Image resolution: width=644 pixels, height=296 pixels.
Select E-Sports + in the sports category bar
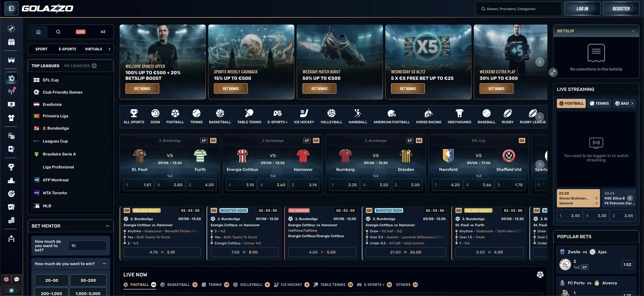point(278,116)
